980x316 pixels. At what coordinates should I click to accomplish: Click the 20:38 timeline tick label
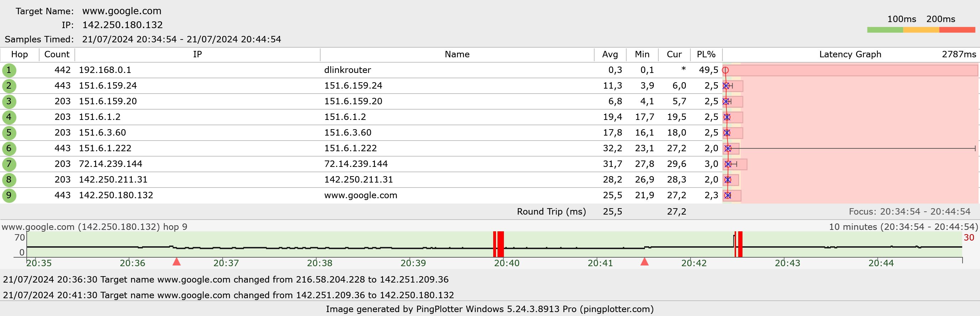coord(319,263)
